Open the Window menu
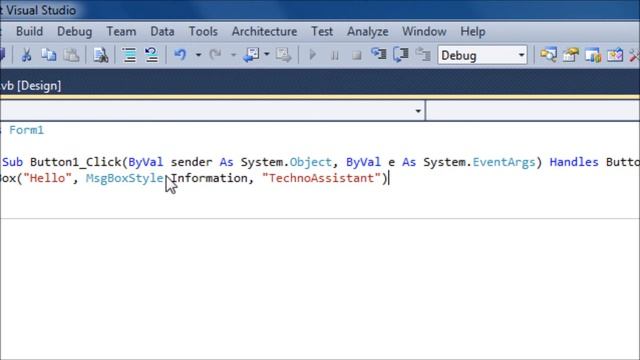Image resolution: width=640 pixels, height=360 pixels. point(424,31)
